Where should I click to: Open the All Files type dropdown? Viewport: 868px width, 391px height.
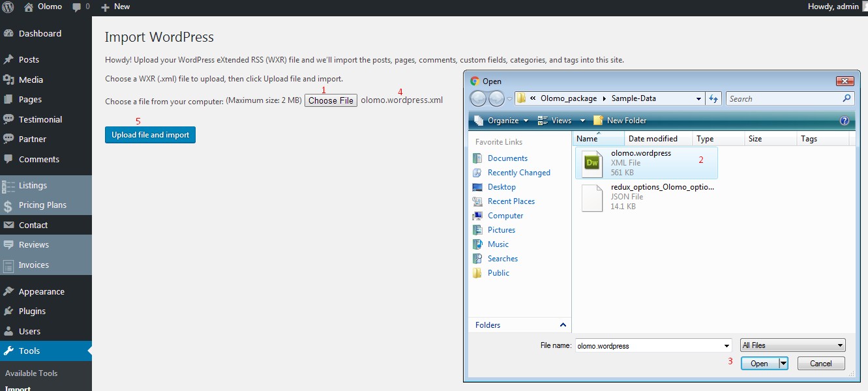[792, 345]
